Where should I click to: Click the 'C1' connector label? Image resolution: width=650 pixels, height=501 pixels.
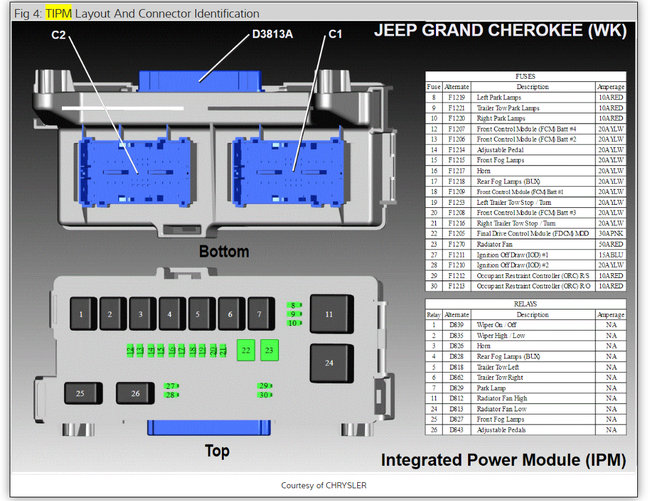(x=335, y=34)
